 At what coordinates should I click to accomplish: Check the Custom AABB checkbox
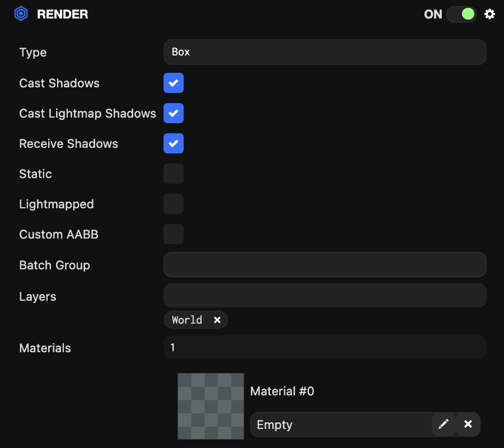(174, 234)
